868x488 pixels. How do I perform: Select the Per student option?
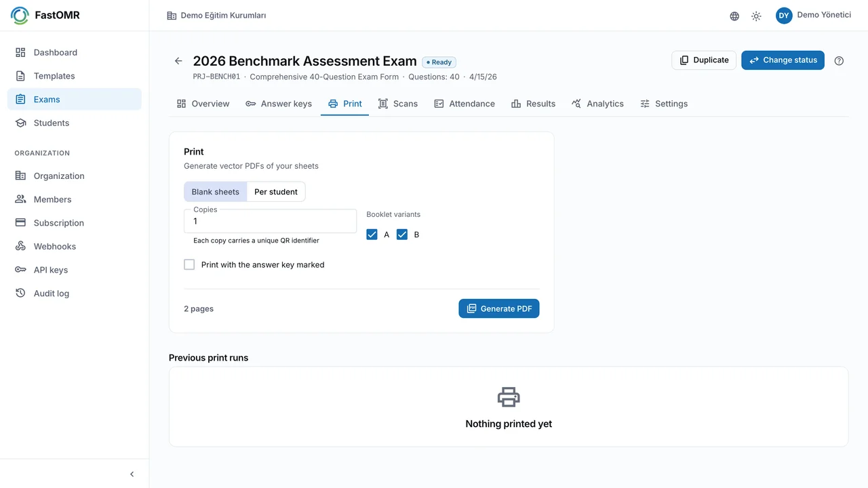pyautogui.click(x=276, y=192)
